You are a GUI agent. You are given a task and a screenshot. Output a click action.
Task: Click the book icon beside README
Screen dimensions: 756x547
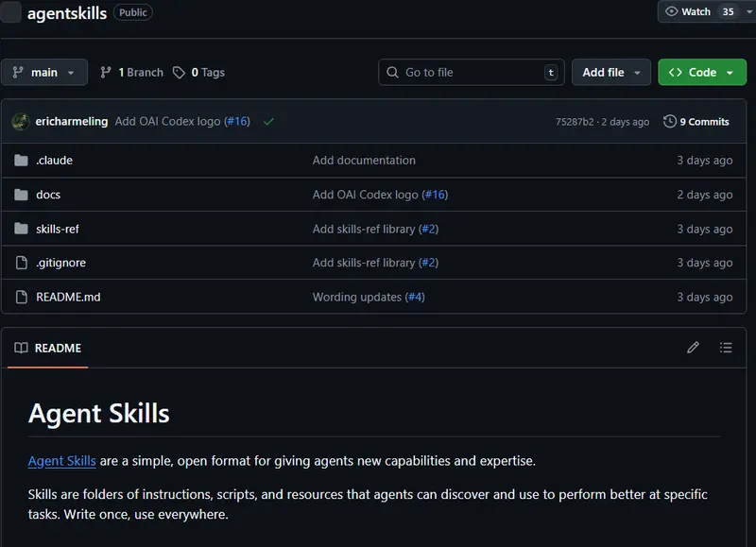(20, 348)
